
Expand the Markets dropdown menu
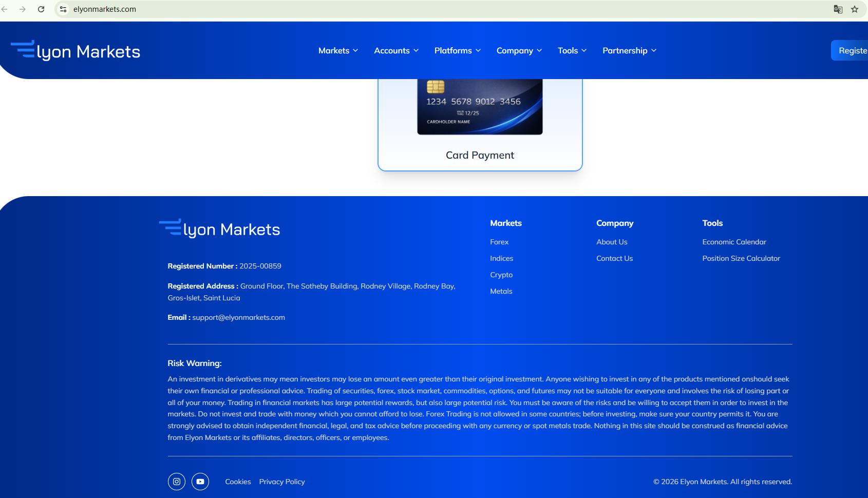pos(338,50)
